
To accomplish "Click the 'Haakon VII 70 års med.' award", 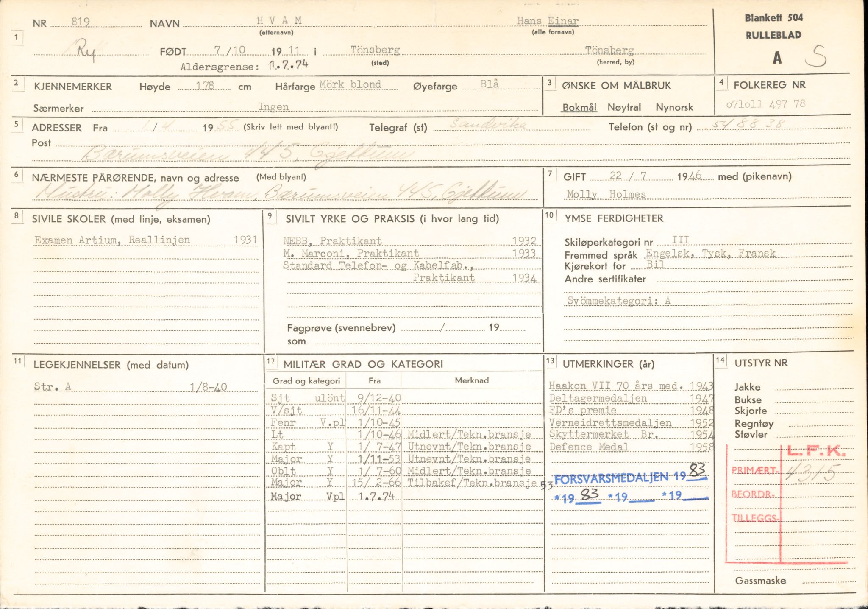I will pyautogui.click(x=616, y=386).
